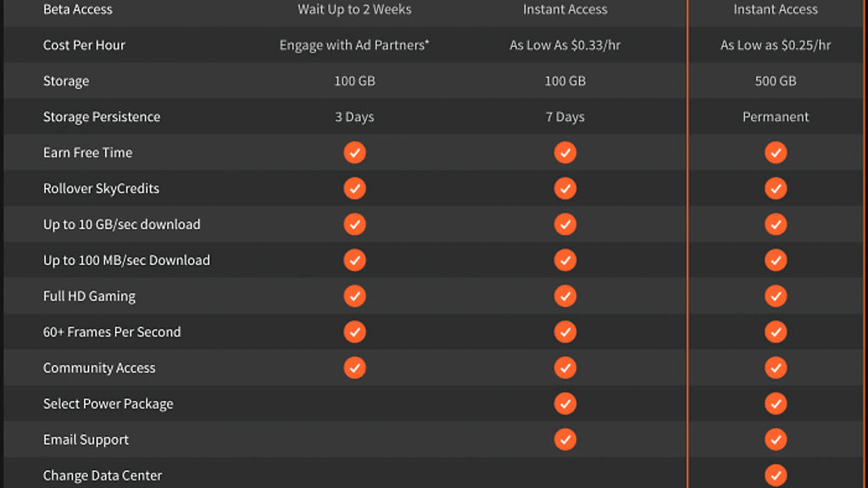The height and width of the screenshot is (488, 868).
Task: Click the Change Data Center checkmark
Action: [776, 475]
